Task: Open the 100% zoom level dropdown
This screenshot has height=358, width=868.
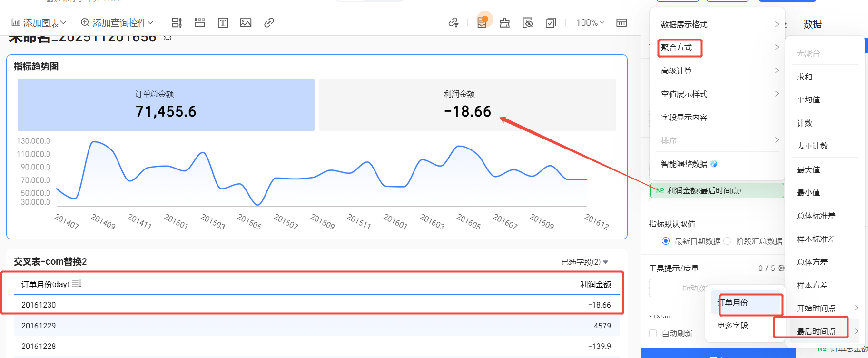Action: point(590,23)
